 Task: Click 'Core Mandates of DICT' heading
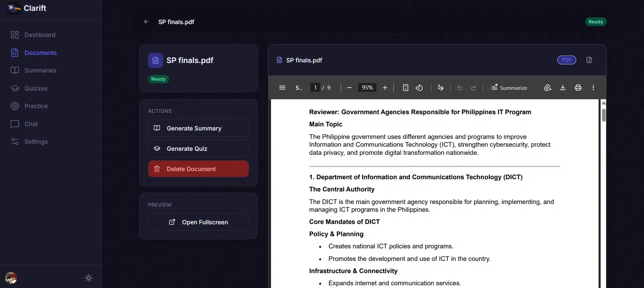(344, 222)
